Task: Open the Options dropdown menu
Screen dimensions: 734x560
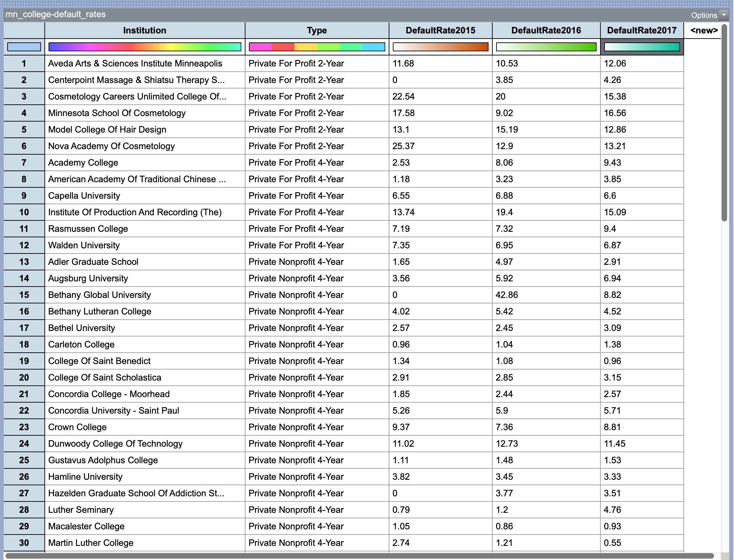Action: tap(702, 15)
